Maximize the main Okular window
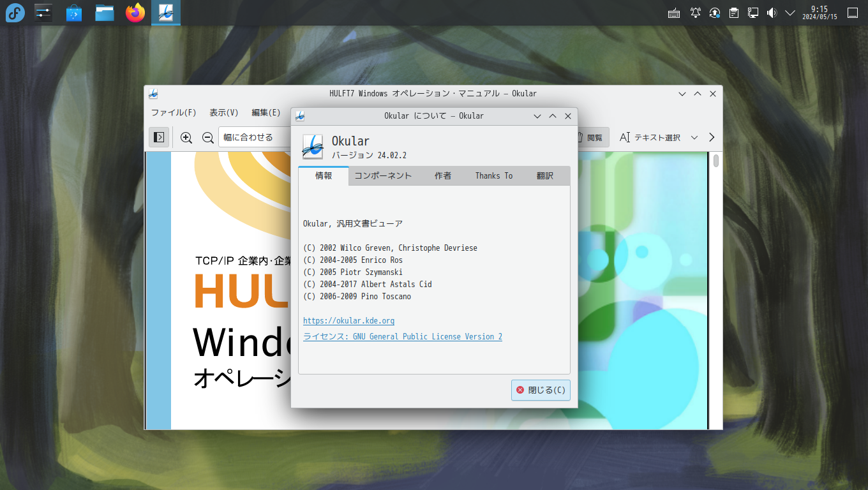This screenshot has width=868, height=490. [x=698, y=94]
